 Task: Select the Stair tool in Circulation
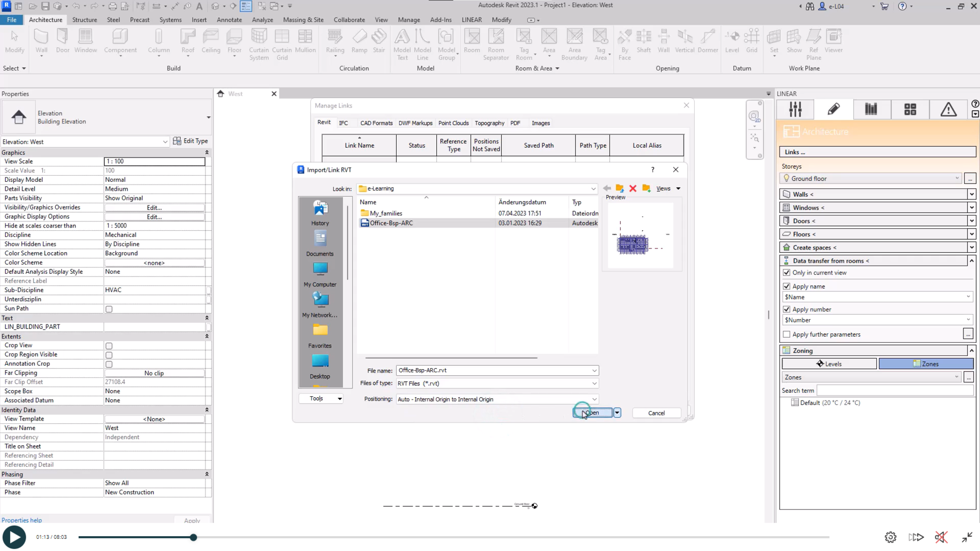(x=379, y=41)
